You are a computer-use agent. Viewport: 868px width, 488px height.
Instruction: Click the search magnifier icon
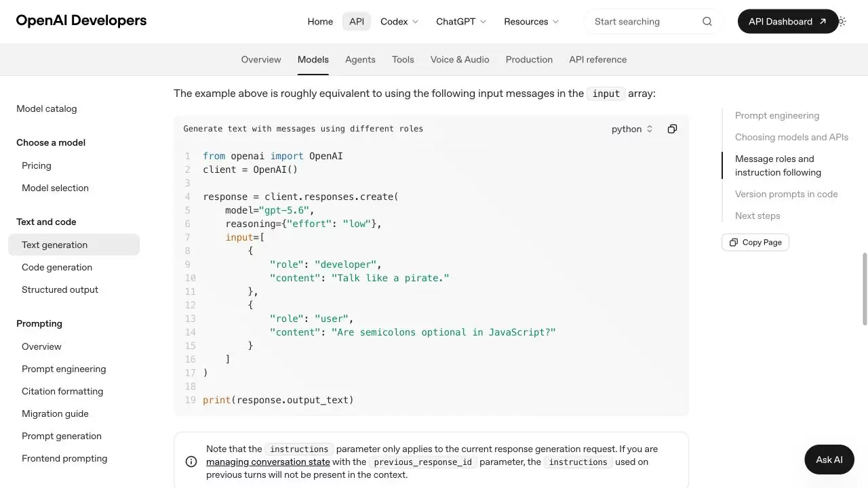(x=707, y=22)
